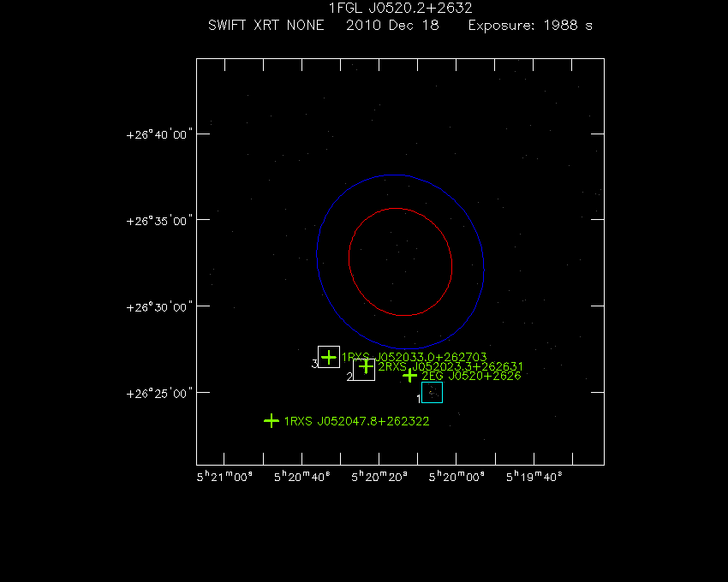The height and width of the screenshot is (582, 728).
Task: Click the right ascension label 5h20m20s
Action: click(379, 477)
